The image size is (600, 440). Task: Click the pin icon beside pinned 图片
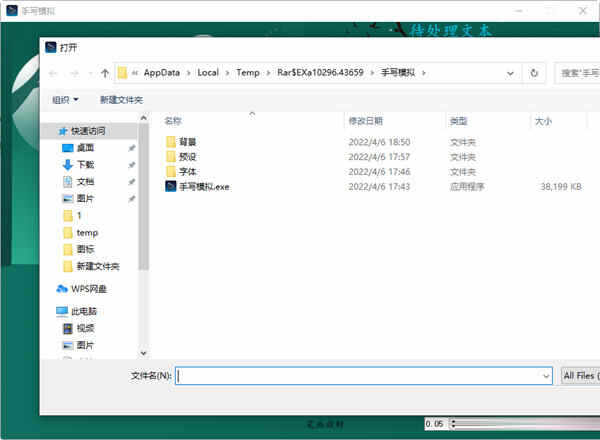tap(132, 199)
